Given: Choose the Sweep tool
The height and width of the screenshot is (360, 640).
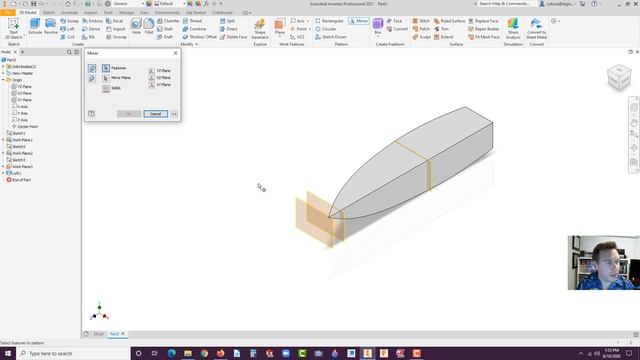Looking at the screenshot, I should (69, 21).
